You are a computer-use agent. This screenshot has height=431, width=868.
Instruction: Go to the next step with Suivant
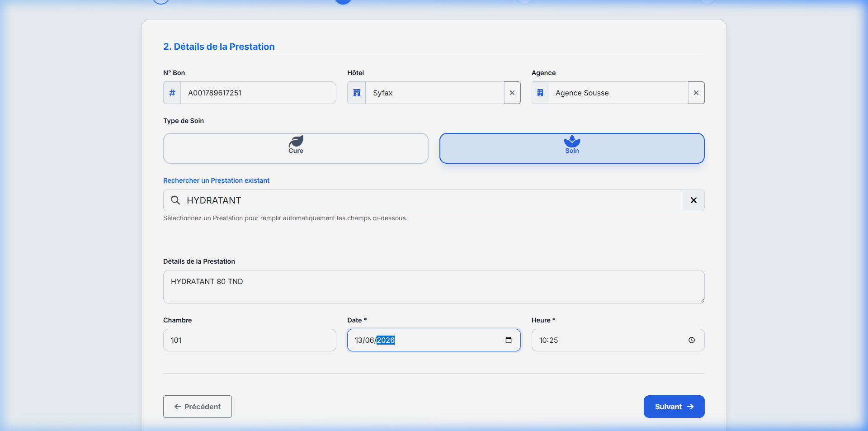click(674, 407)
